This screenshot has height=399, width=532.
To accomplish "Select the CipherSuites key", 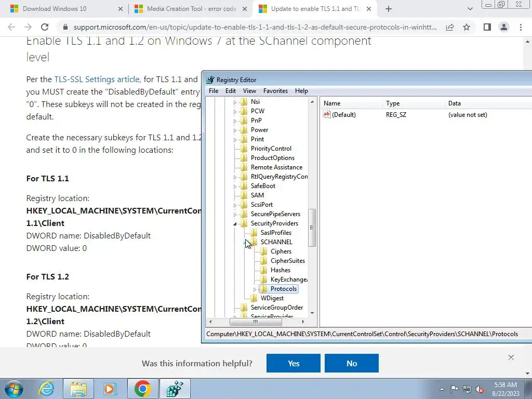I will [x=288, y=261].
